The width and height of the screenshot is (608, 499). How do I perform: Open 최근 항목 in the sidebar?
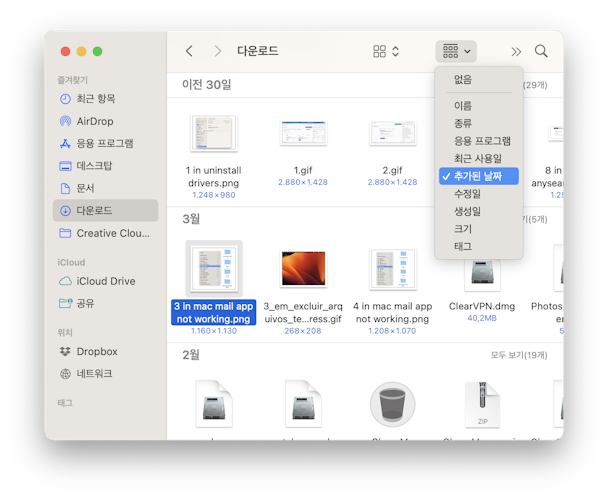pyautogui.click(x=105, y=99)
